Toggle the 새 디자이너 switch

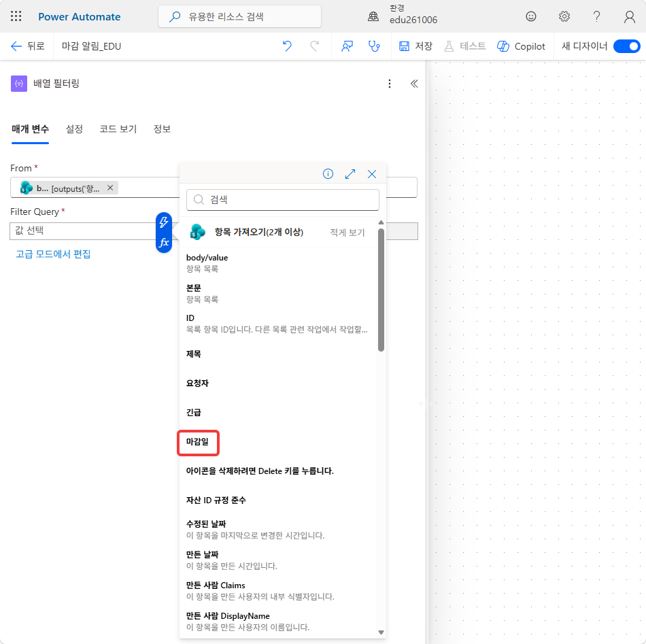click(626, 46)
